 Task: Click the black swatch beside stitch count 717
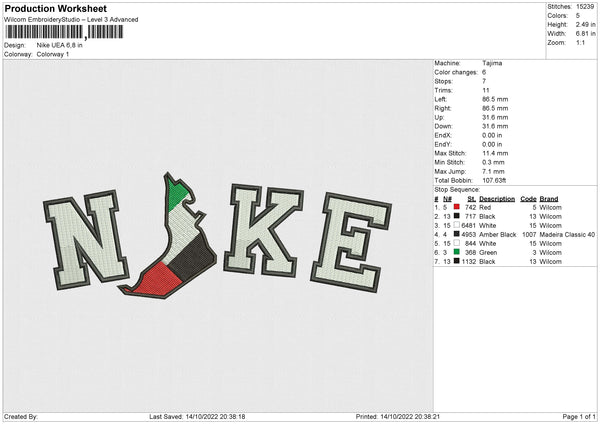click(x=457, y=216)
